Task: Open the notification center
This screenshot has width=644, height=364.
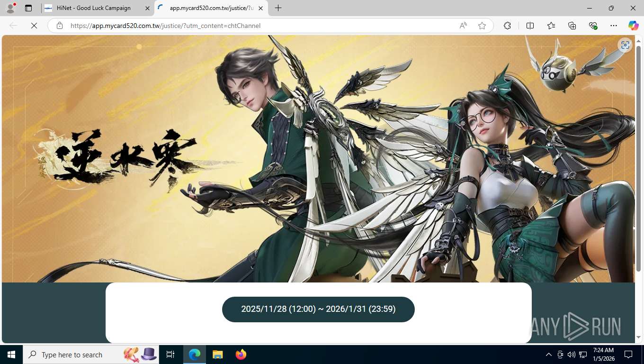Action: [x=628, y=355]
